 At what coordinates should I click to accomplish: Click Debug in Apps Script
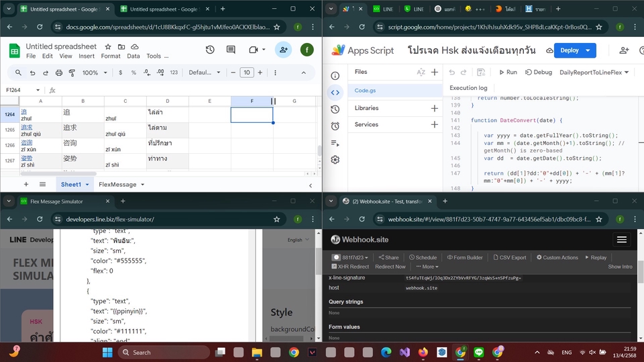(539, 72)
